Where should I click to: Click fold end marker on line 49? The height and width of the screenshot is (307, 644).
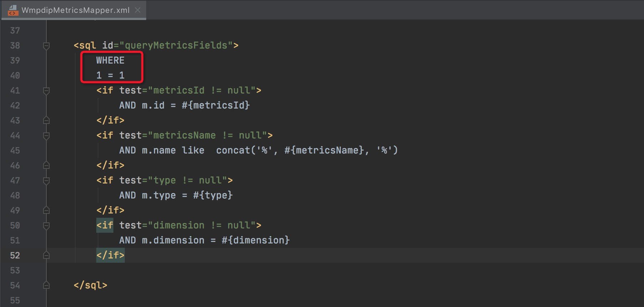tap(46, 210)
